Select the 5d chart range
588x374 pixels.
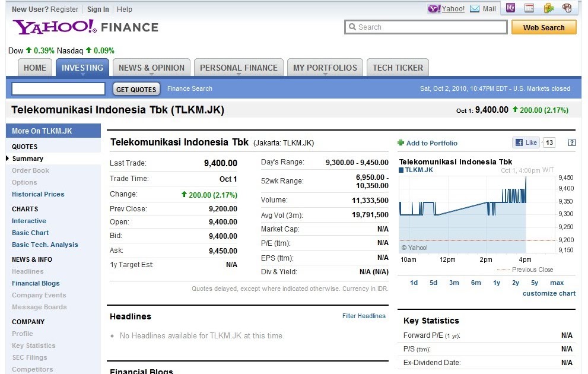click(433, 283)
